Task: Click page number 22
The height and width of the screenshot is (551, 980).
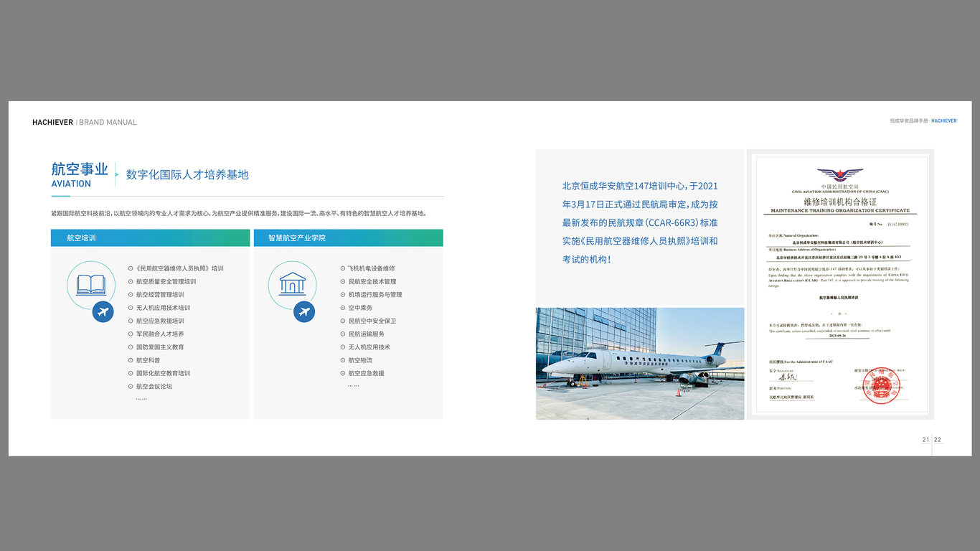Action: [x=938, y=440]
